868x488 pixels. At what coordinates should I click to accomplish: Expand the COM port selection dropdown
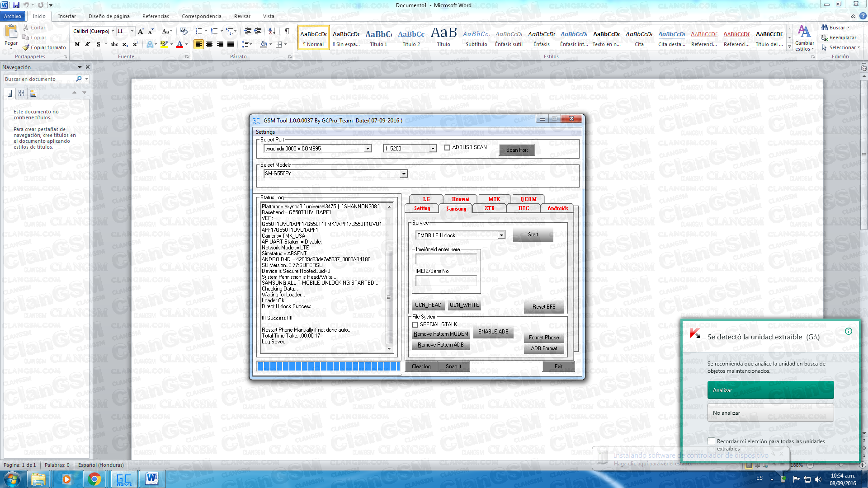368,149
